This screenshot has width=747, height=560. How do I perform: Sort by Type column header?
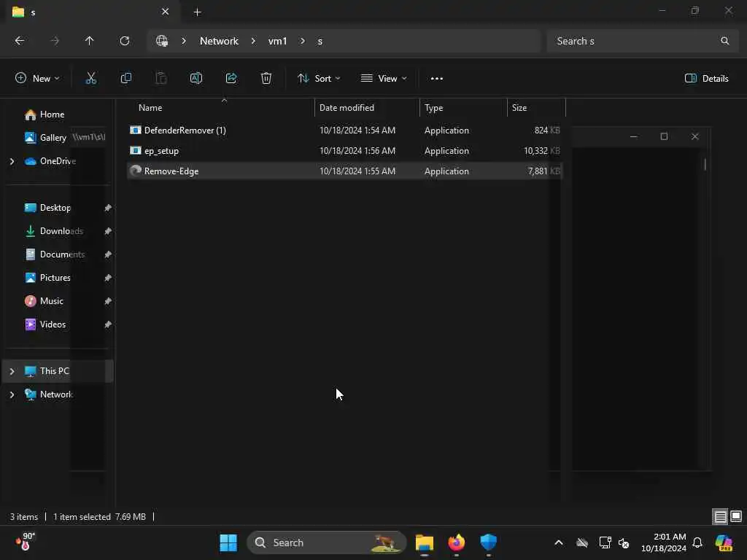tap(433, 108)
